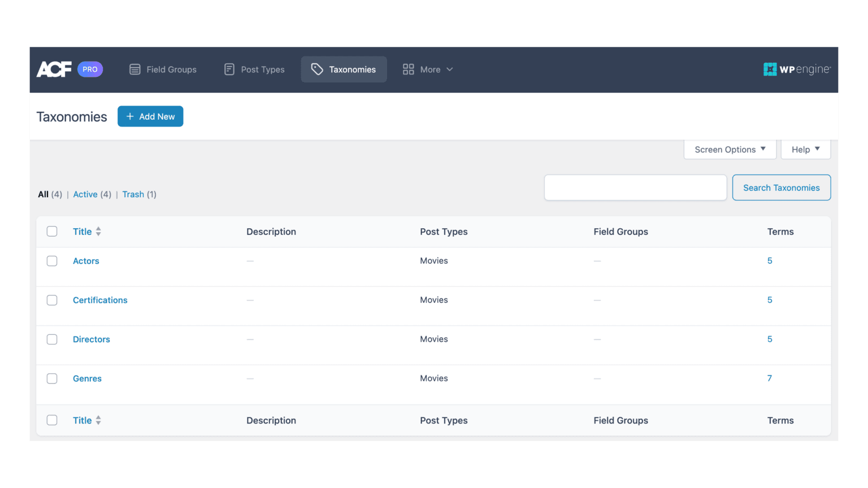Click the More grid icon in the navbar
This screenshot has height=488, width=868.
pyautogui.click(x=409, y=69)
